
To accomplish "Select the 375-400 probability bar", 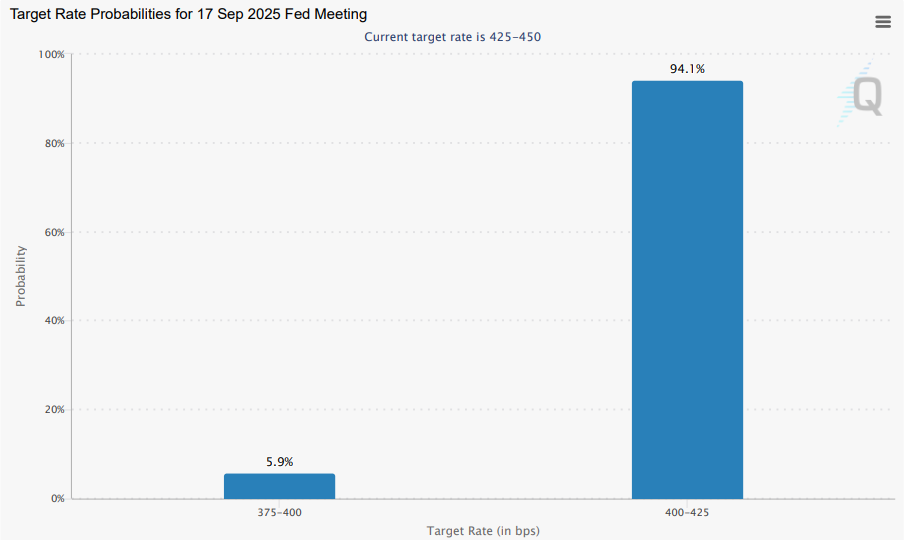I will (279, 486).
